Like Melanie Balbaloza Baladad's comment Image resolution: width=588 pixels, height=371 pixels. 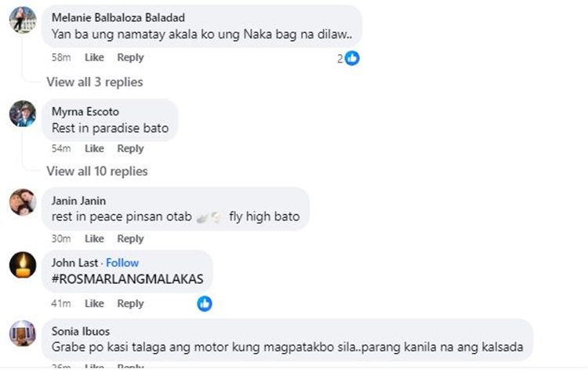pyautogui.click(x=94, y=57)
